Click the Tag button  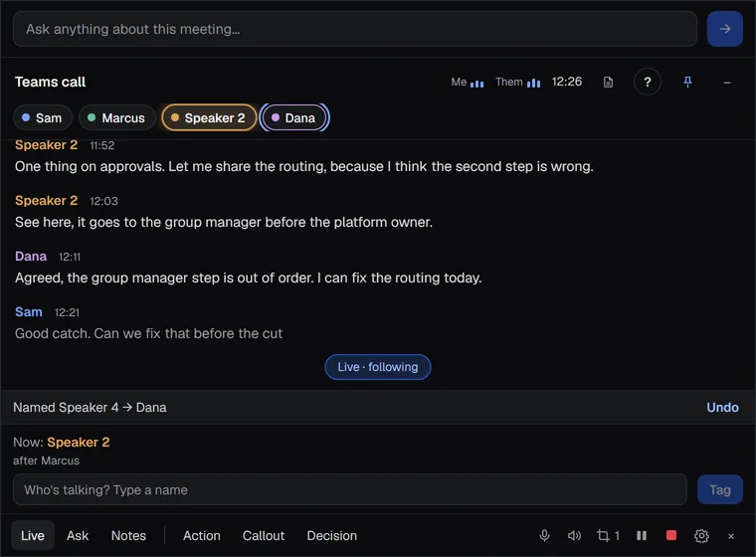pos(720,489)
